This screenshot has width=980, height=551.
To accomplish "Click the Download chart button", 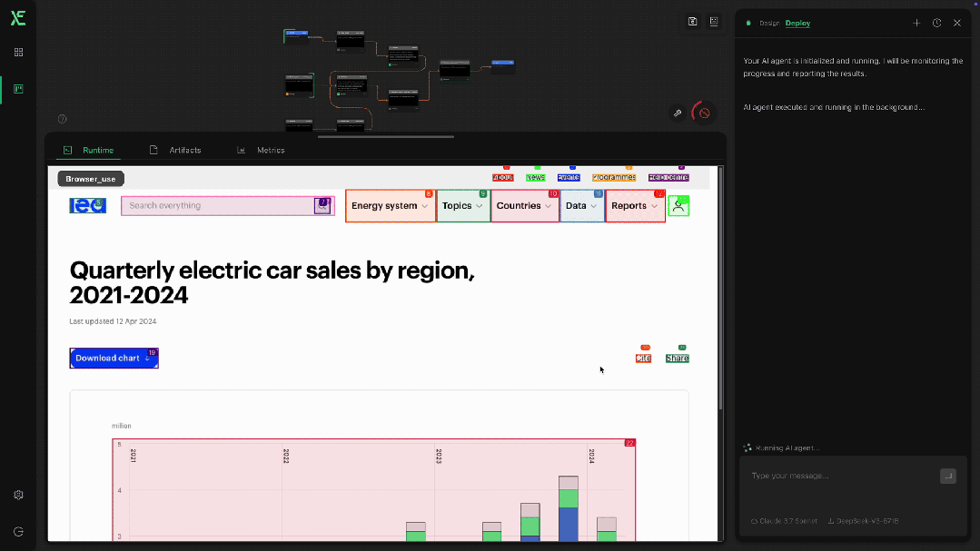I will [114, 359].
